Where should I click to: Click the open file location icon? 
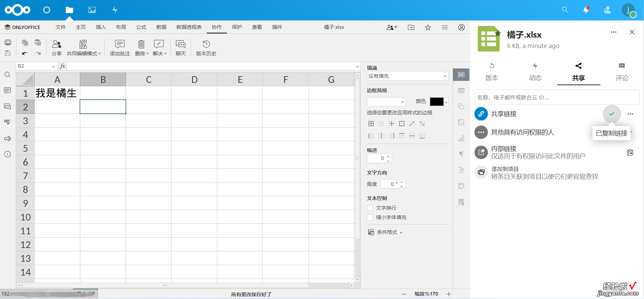tap(411, 28)
